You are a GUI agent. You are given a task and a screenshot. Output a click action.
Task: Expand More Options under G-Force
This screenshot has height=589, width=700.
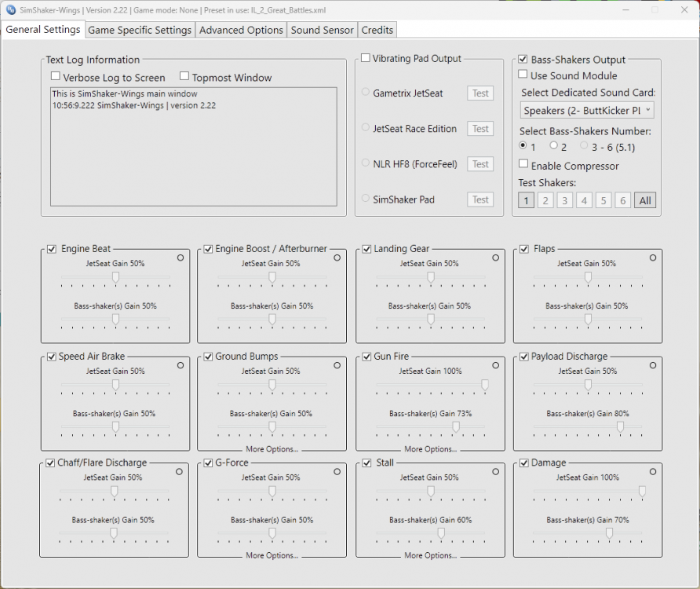click(x=272, y=555)
